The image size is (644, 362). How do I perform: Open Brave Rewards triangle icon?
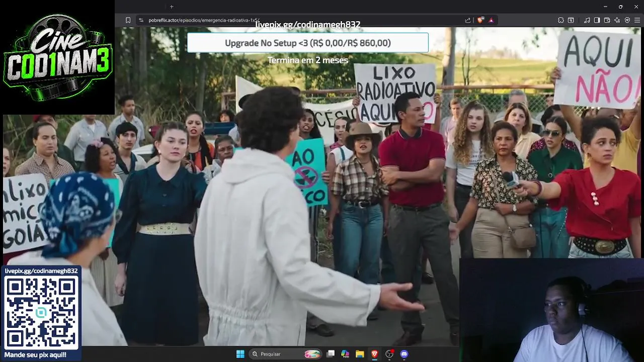pyautogui.click(x=491, y=20)
